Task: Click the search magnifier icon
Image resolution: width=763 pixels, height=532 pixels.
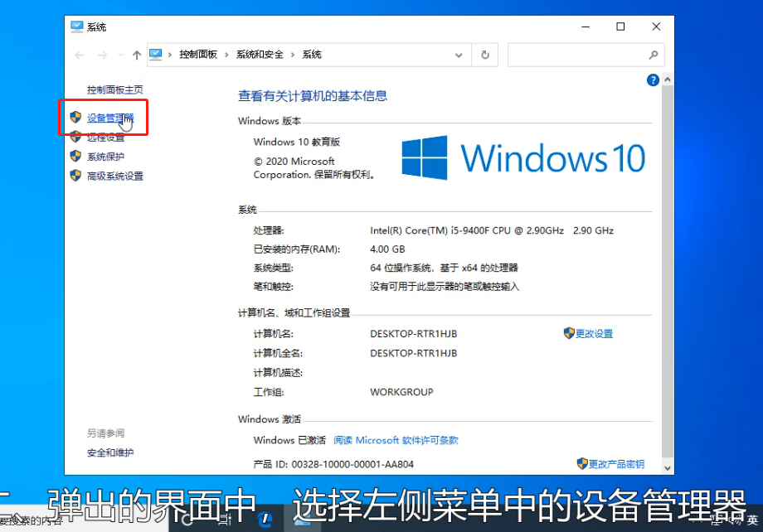Action: click(x=654, y=55)
